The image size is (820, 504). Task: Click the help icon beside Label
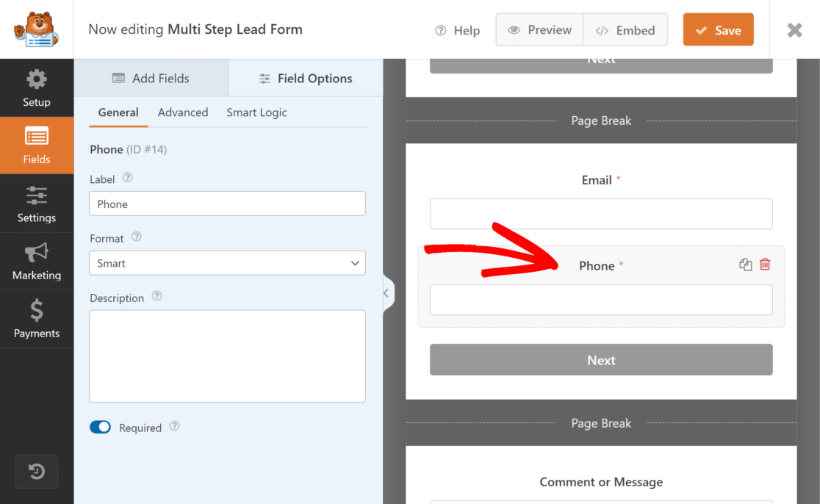click(x=128, y=178)
